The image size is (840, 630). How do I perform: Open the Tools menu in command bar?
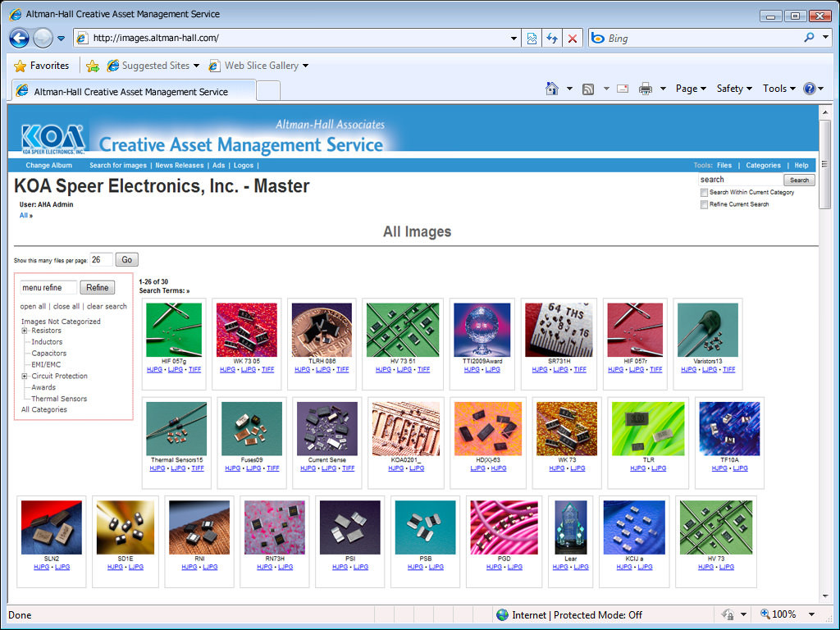pyautogui.click(x=779, y=89)
